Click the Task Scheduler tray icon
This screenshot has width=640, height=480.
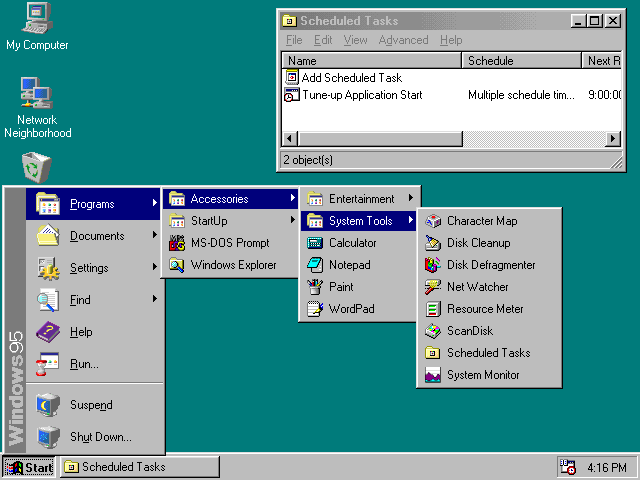pyautogui.click(x=568, y=467)
